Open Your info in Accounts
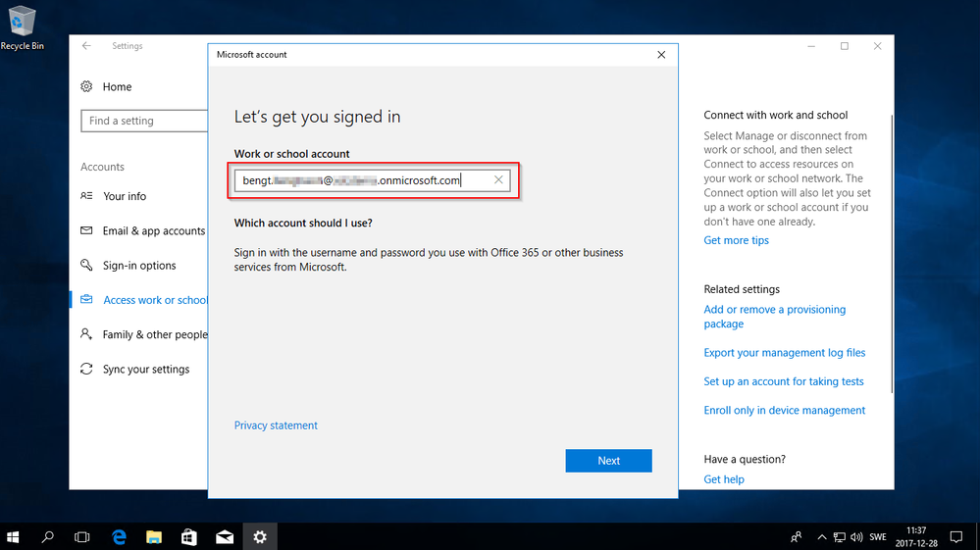 pos(125,196)
